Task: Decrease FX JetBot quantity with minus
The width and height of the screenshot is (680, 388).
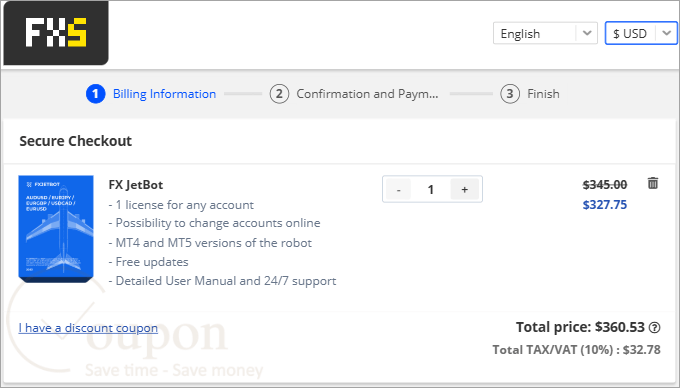Action: (398, 189)
